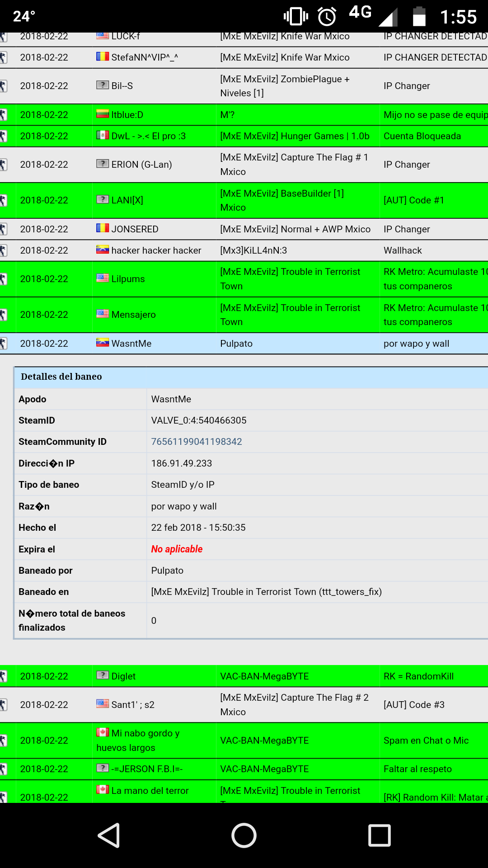Click the US flag icon beside Sant1' ; s2
This screenshot has height=868, width=488.
pyautogui.click(x=103, y=704)
